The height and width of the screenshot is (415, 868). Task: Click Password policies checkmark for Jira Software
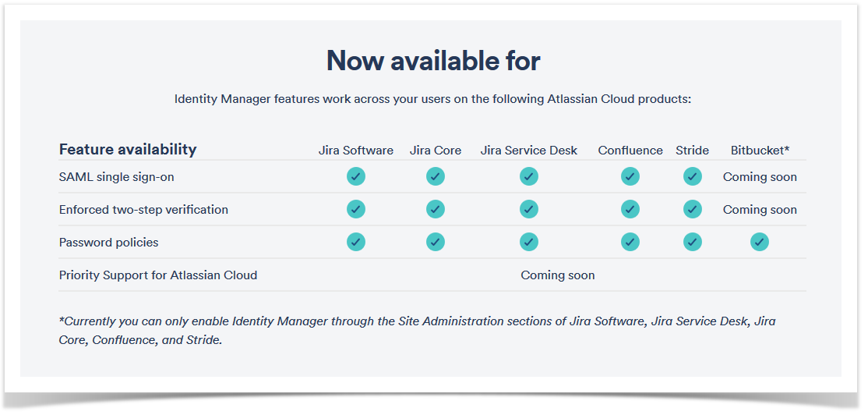pyautogui.click(x=356, y=242)
